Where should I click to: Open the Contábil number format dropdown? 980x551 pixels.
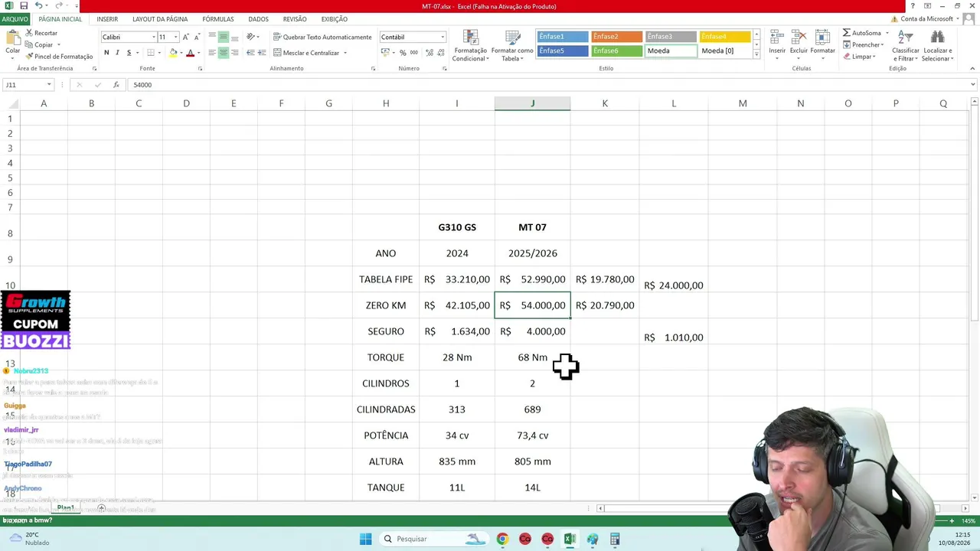(x=442, y=37)
